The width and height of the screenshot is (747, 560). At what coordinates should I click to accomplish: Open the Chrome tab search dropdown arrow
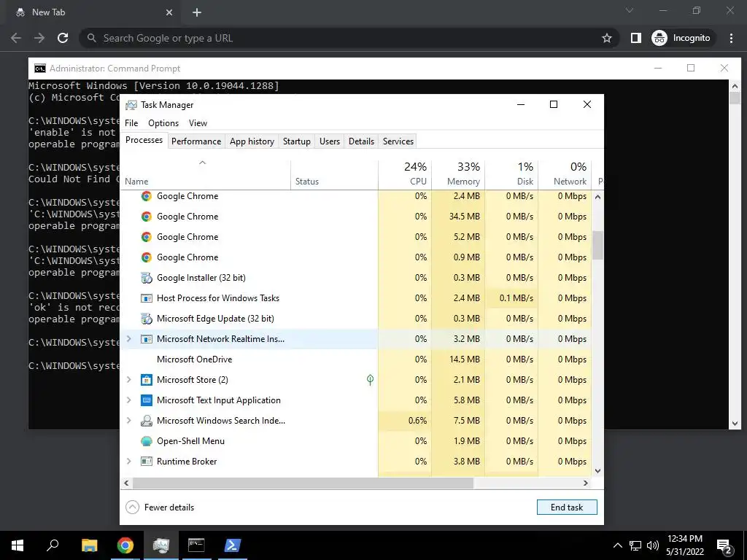pyautogui.click(x=630, y=11)
